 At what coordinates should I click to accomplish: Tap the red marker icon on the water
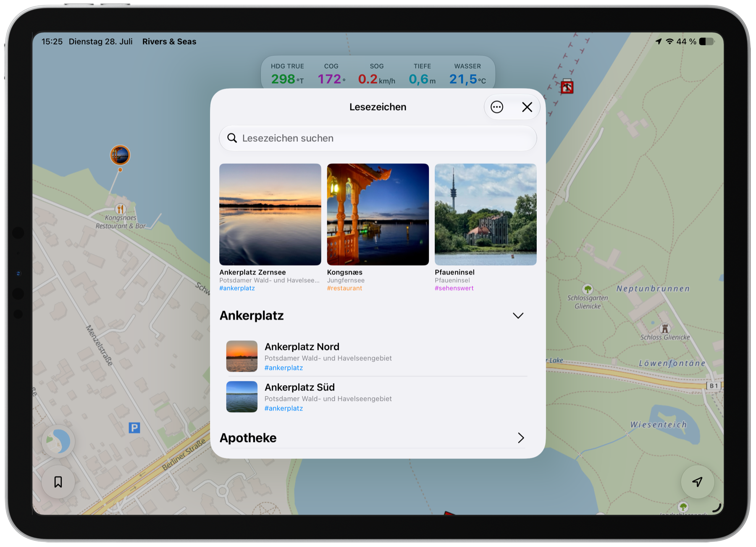click(x=567, y=86)
